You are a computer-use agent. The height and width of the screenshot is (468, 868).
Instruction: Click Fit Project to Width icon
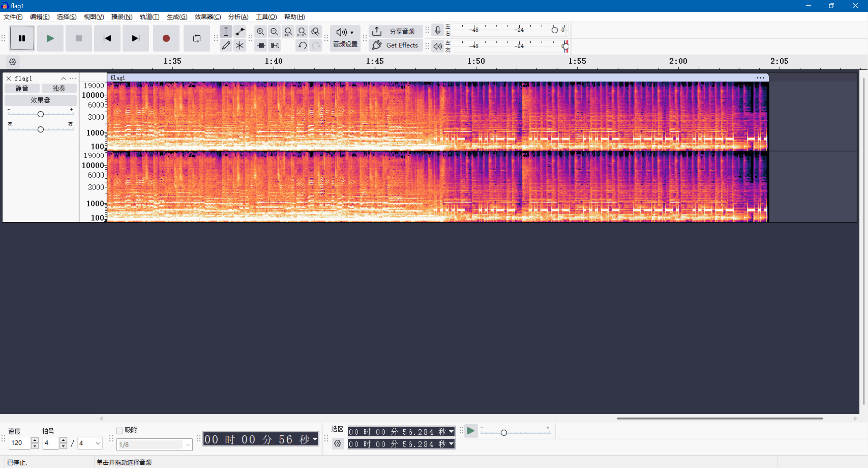(x=302, y=32)
